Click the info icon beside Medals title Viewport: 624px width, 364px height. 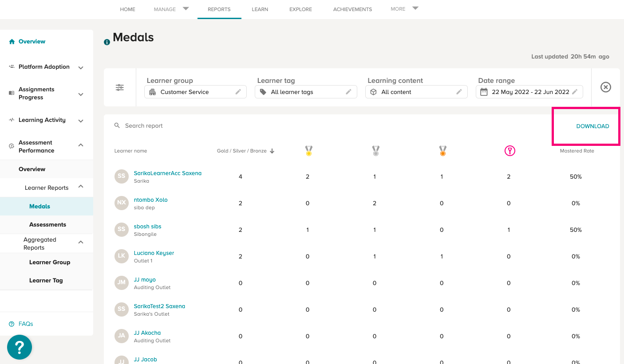tap(107, 42)
